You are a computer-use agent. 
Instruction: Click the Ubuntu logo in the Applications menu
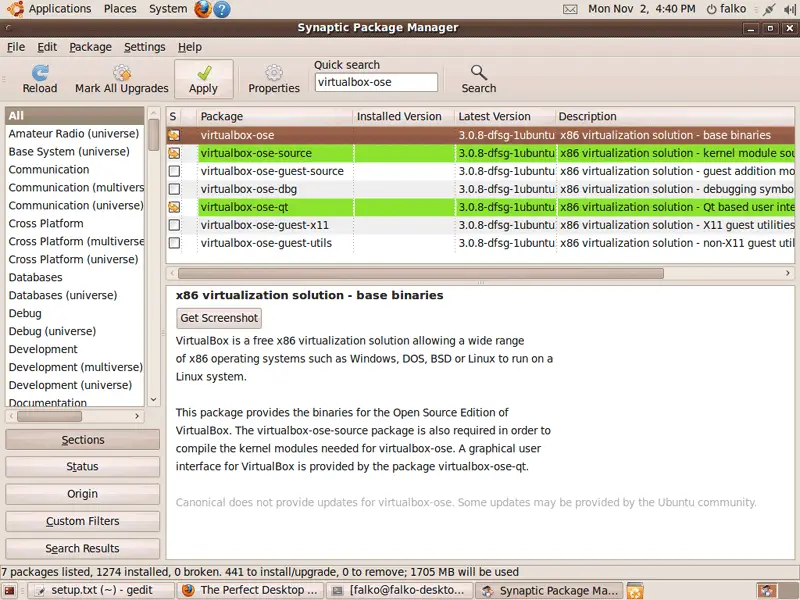tap(15, 9)
